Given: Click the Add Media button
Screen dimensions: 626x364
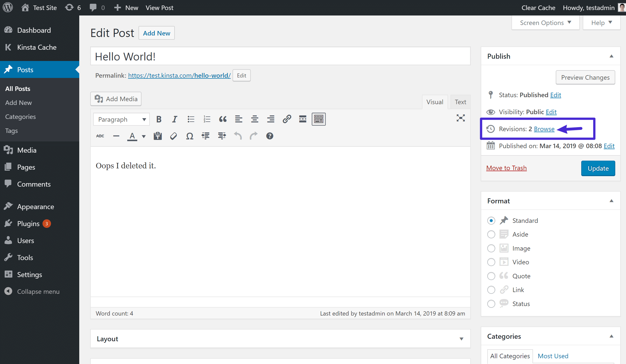Looking at the screenshot, I should point(116,99).
